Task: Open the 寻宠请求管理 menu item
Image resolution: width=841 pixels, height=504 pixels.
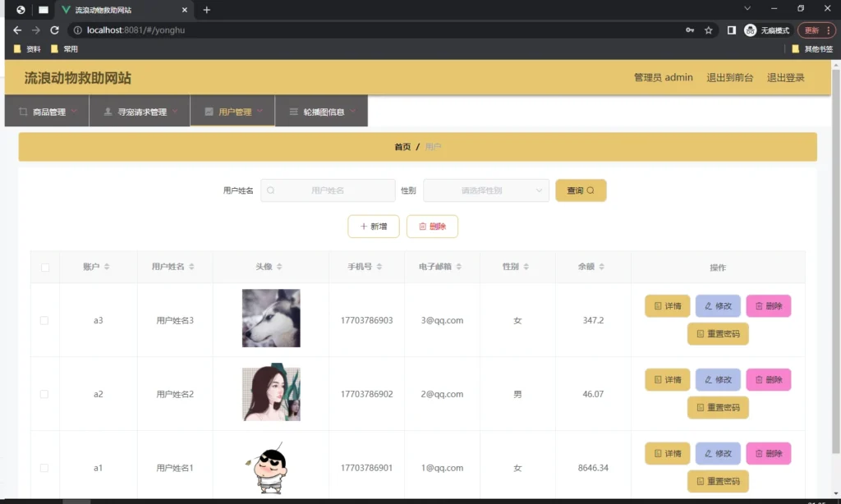Action: point(140,112)
